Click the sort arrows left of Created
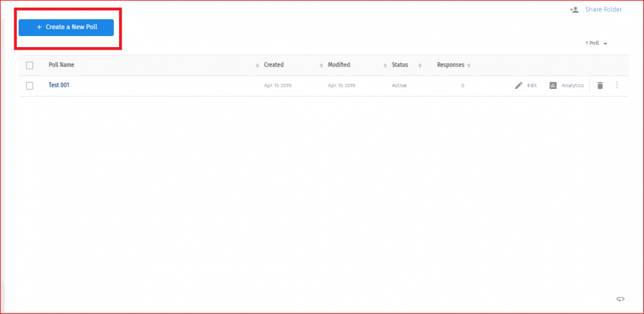Viewport: 644px width, 314px height. 258,65
